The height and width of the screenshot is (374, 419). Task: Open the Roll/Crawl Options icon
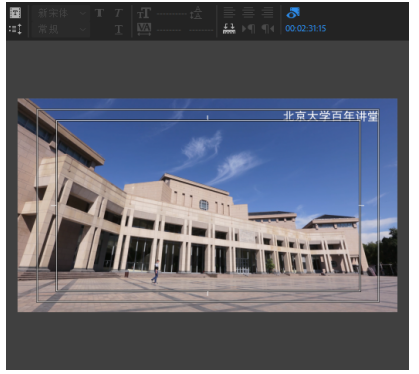click(15, 29)
